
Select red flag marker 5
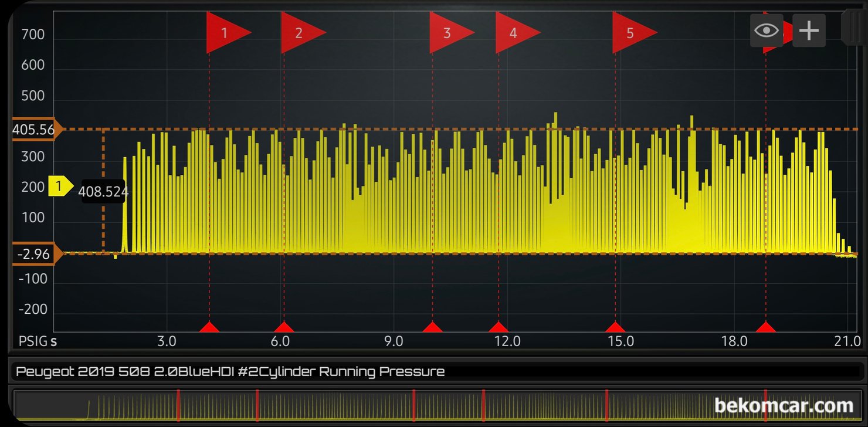635,33
